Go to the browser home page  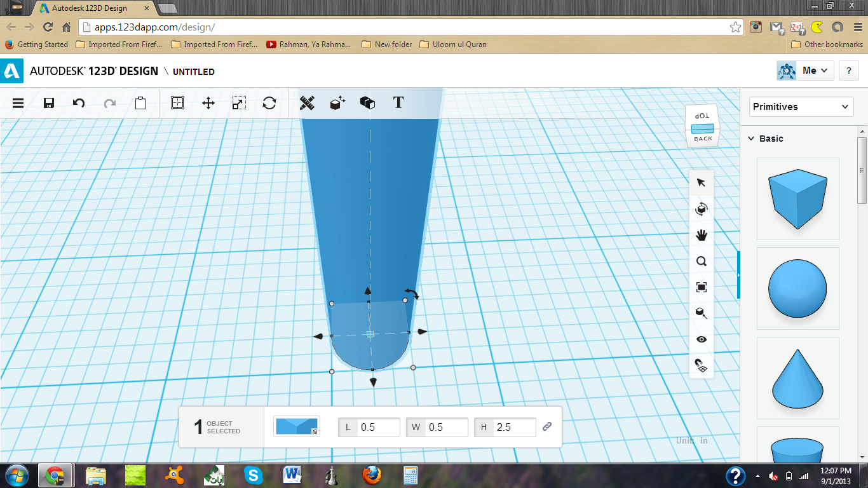click(x=66, y=27)
